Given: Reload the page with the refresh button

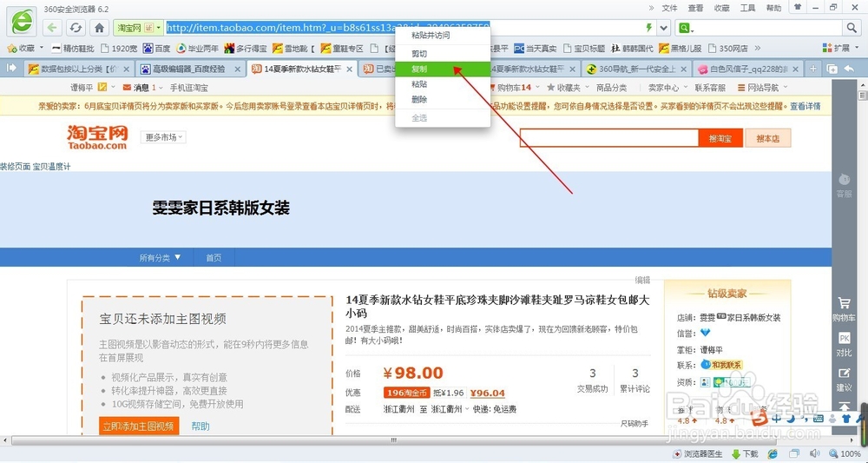Looking at the screenshot, I should (x=76, y=27).
